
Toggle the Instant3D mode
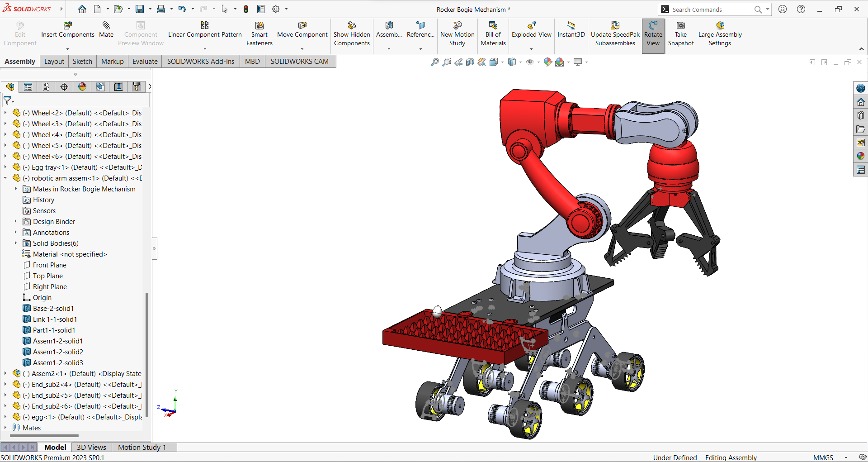(571, 29)
